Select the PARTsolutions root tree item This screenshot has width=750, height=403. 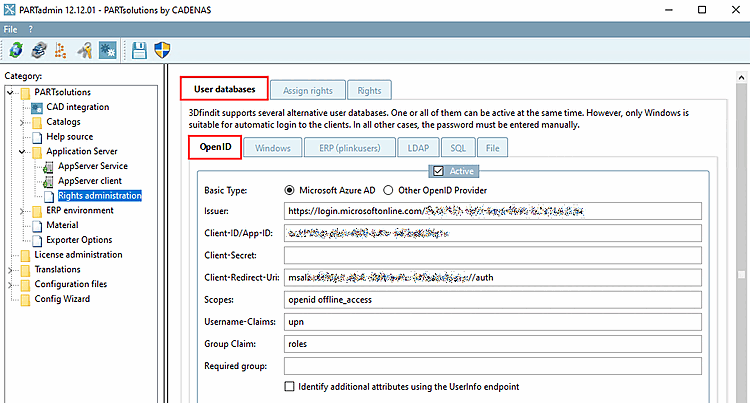point(62,92)
